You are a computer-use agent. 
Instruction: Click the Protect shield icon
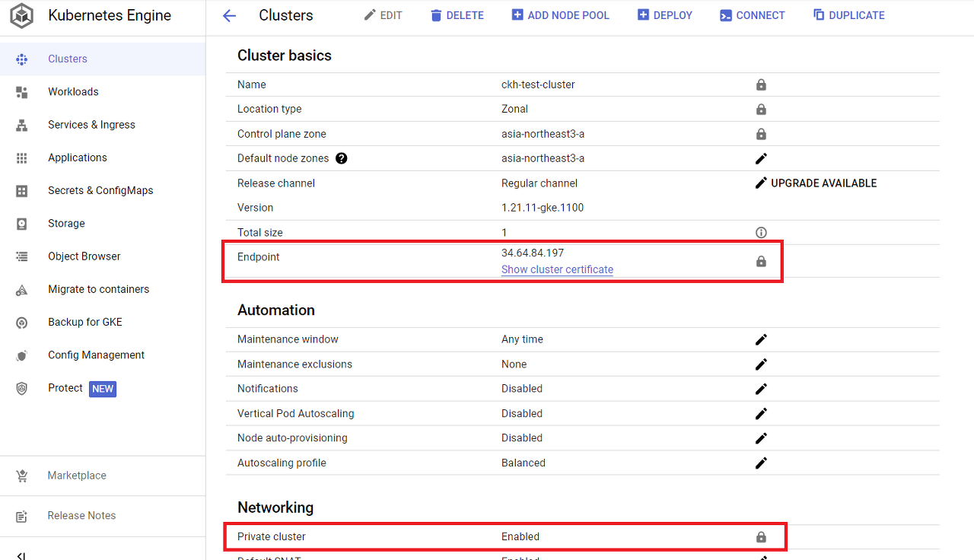[x=22, y=388]
